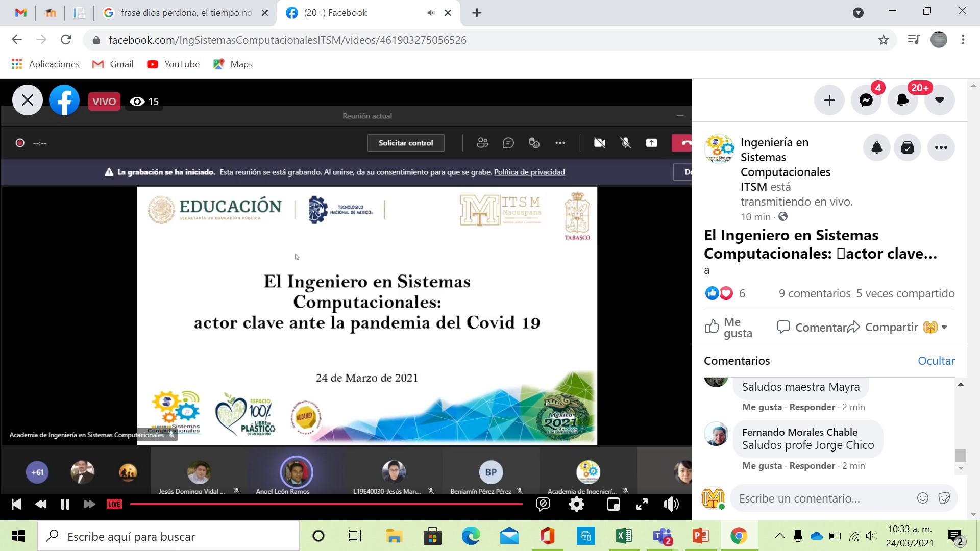Reload the browser page
Screen dimensions: 980x551
pyautogui.click(x=66, y=40)
